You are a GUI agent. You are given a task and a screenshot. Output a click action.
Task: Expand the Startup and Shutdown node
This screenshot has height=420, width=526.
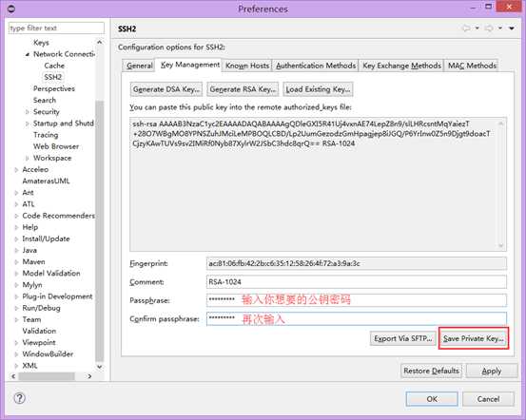click(28, 124)
